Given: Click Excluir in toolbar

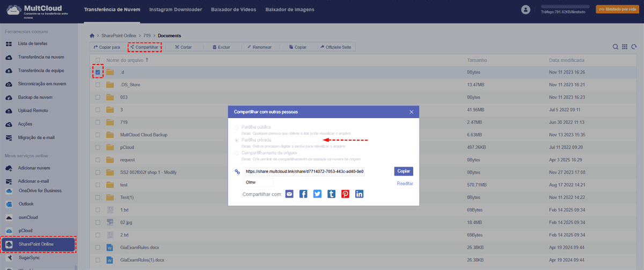Looking at the screenshot, I should pos(221,47).
